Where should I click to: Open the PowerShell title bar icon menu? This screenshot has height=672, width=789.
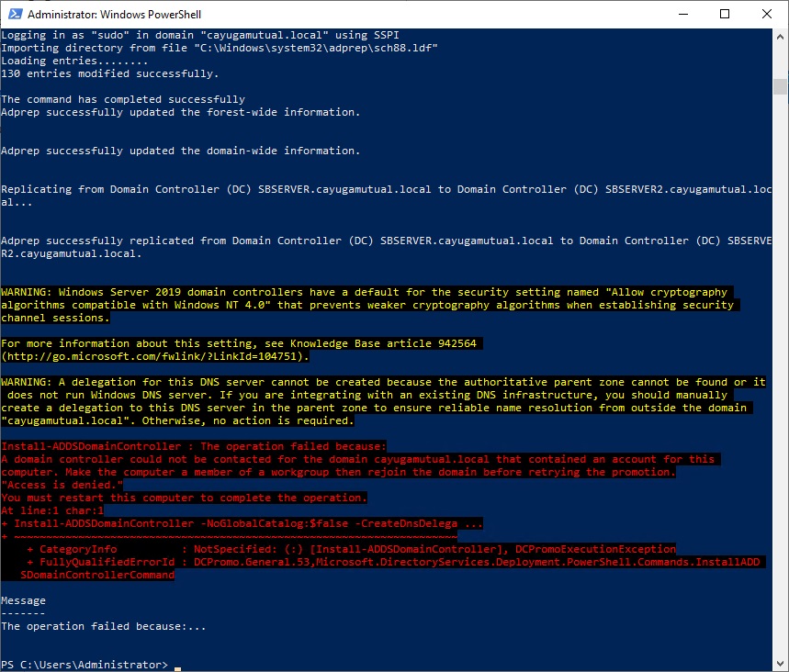(15, 14)
